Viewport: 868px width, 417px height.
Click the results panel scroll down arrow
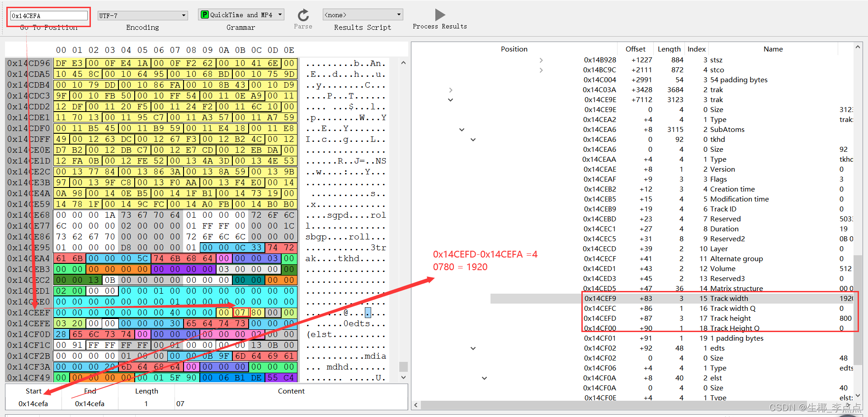coord(858,396)
